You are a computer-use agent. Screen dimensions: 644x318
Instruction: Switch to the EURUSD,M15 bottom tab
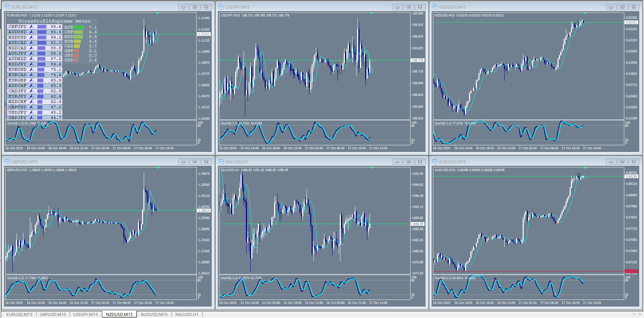pyautogui.click(x=19, y=314)
